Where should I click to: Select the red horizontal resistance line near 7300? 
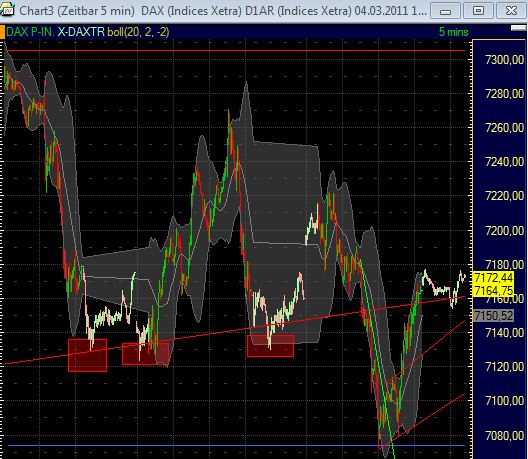coord(236,51)
